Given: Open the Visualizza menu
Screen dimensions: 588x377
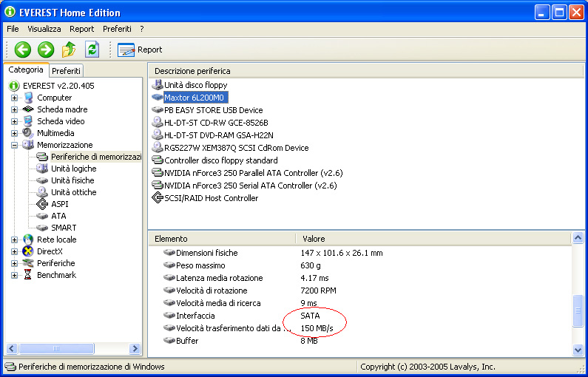Looking at the screenshot, I should pyautogui.click(x=44, y=29).
